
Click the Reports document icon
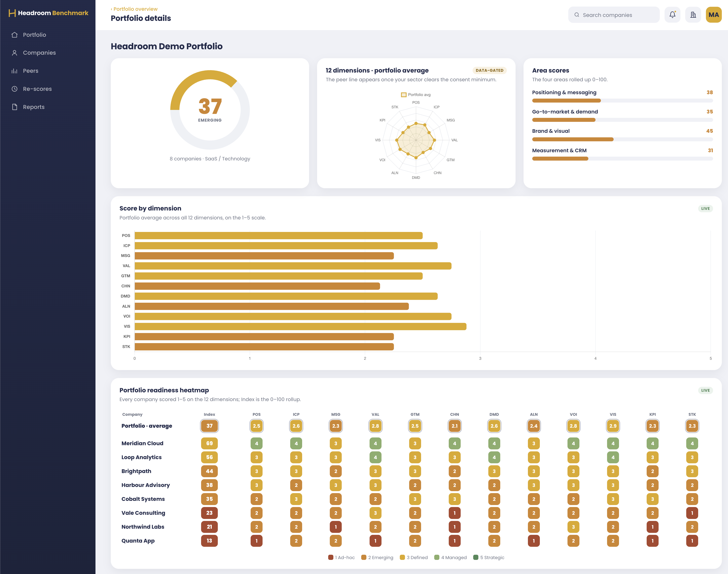coord(15,107)
